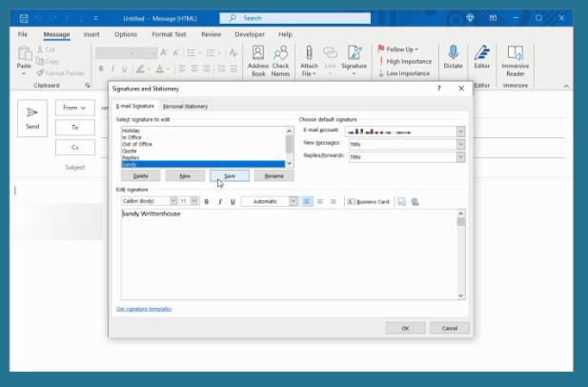Open Get signature templates link
This screenshot has height=387, width=588.
click(144, 309)
